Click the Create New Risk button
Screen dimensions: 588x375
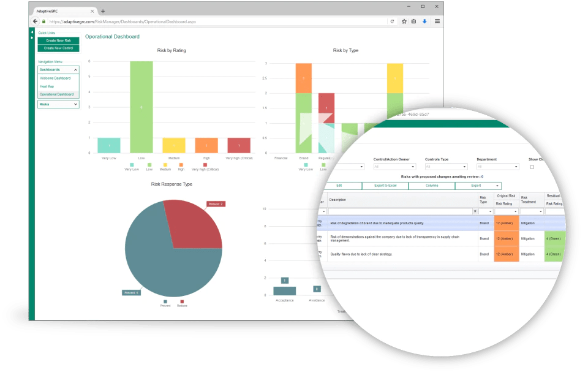(x=58, y=40)
